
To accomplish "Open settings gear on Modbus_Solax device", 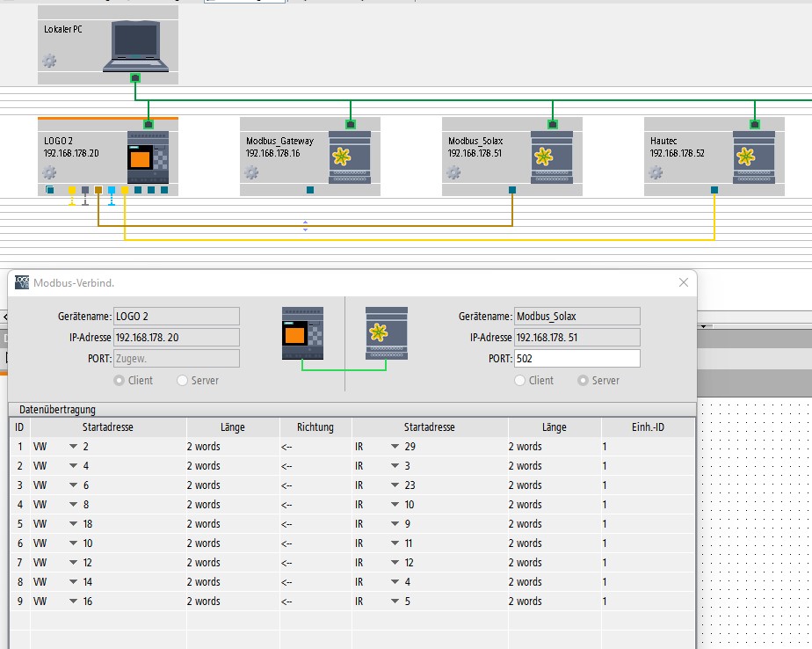I will tap(453, 172).
